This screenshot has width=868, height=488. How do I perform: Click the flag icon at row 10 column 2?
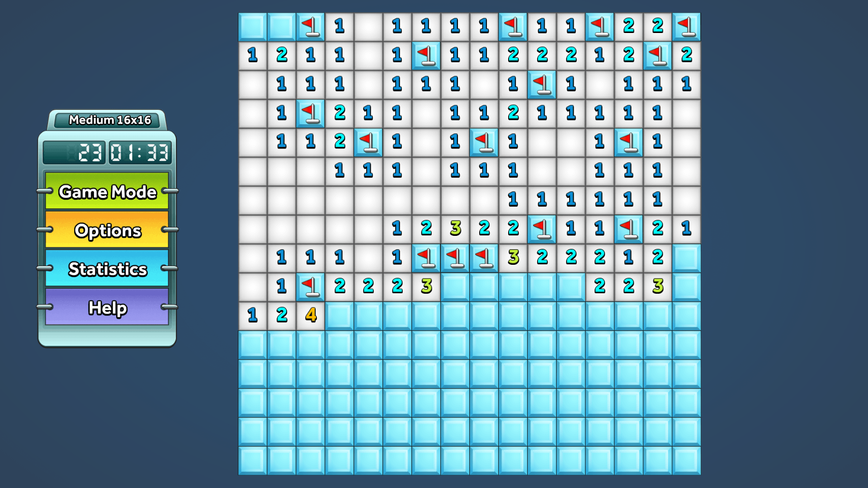coord(310,286)
